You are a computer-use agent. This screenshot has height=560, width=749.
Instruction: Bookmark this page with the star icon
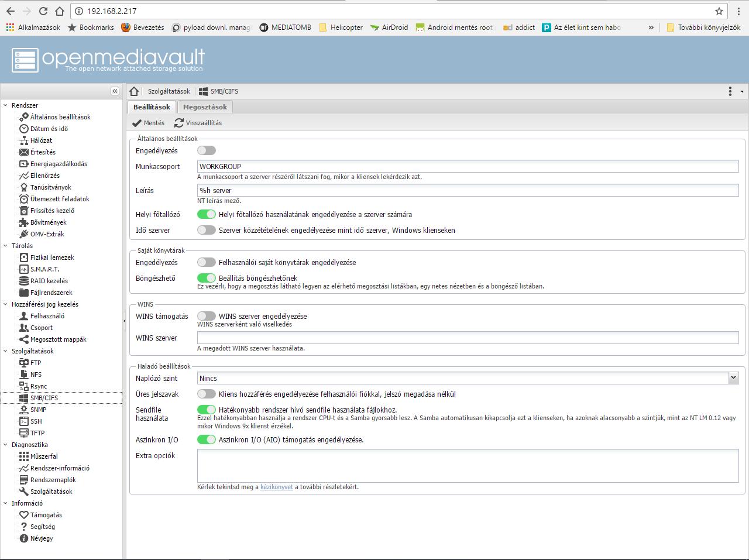(x=719, y=11)
